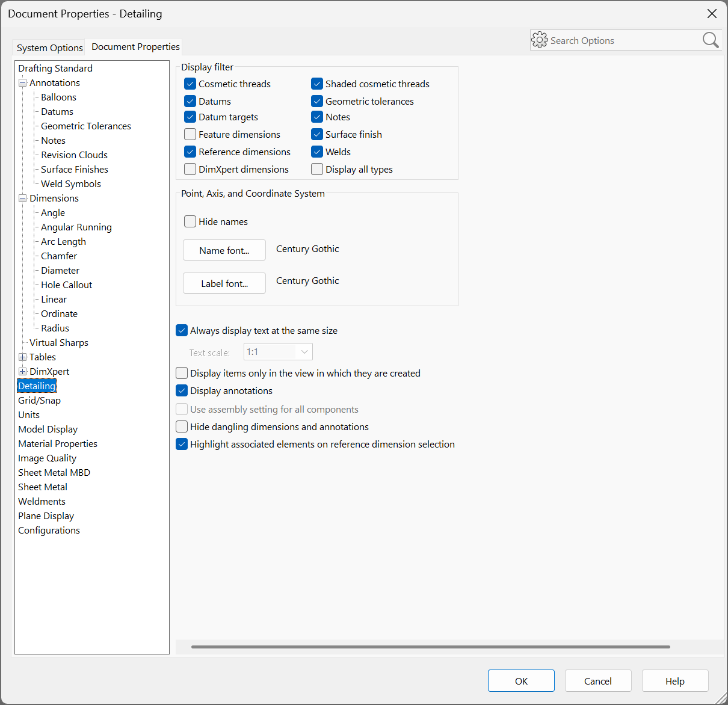Open Grid/Snap settings
Screen dimensions: 728x705
39,401
